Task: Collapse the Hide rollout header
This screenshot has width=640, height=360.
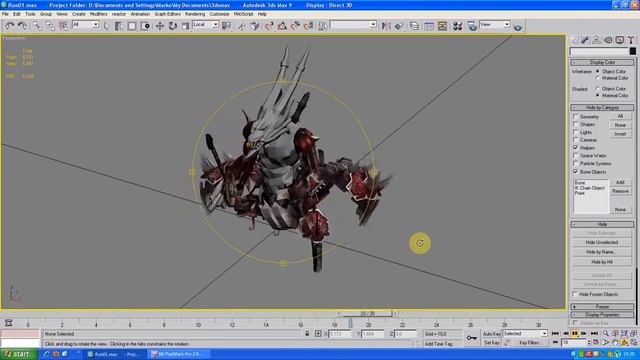Action: pyautogui.click(x=602, y=224)
